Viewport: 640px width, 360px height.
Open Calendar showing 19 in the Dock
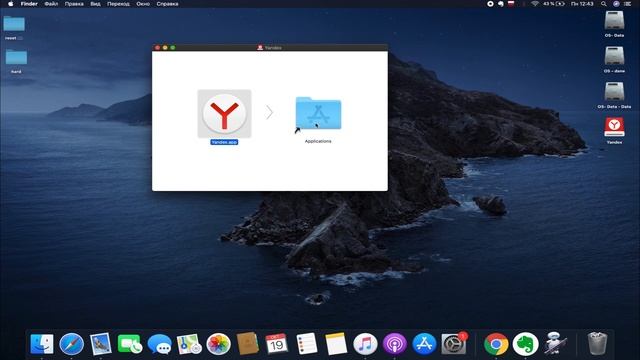tap(277, 344)
